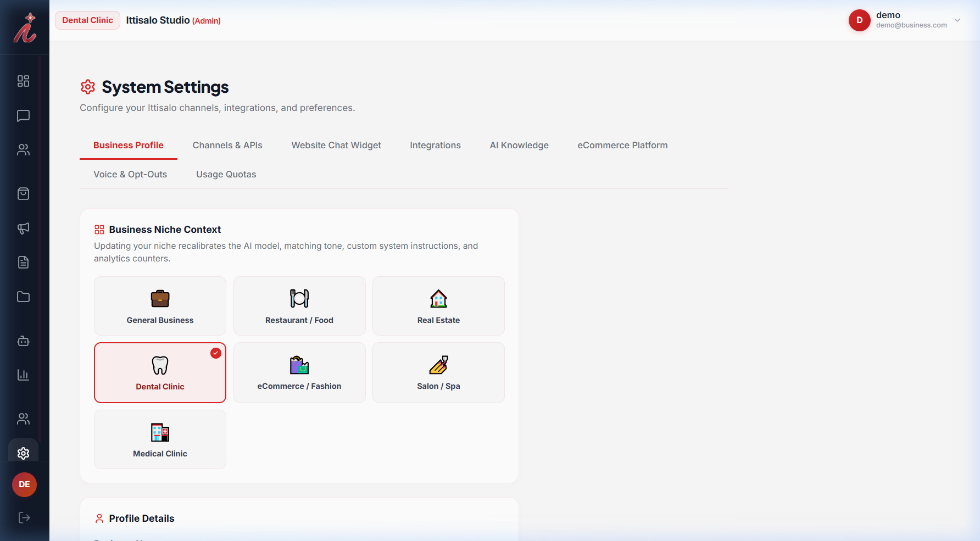Click the logout arrow icon in sidebar
This screenshot has width=980, height=541.
point(24,518)
